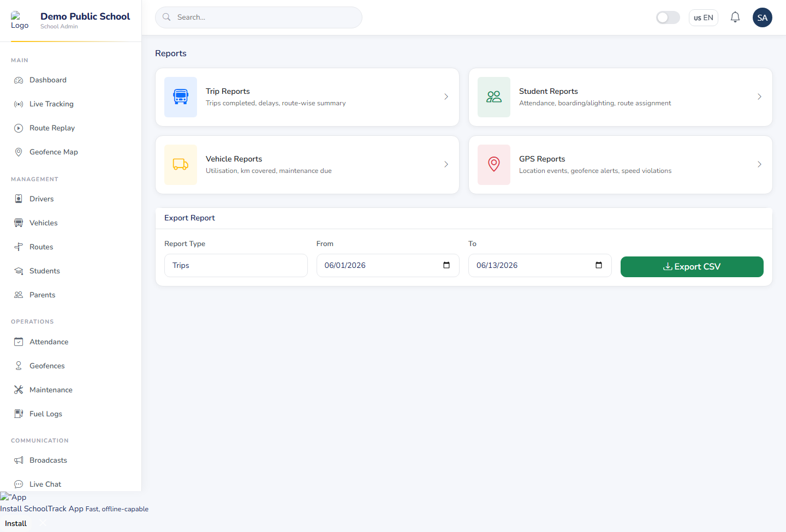Open the From date calendar picker
Viewport: 786px width, 532px height.
click(446, 266)
